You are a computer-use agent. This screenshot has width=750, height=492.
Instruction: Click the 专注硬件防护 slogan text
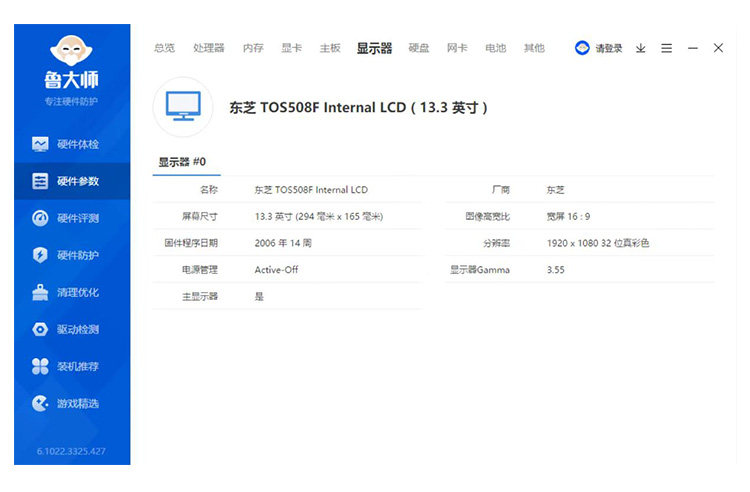click(71, 101)
